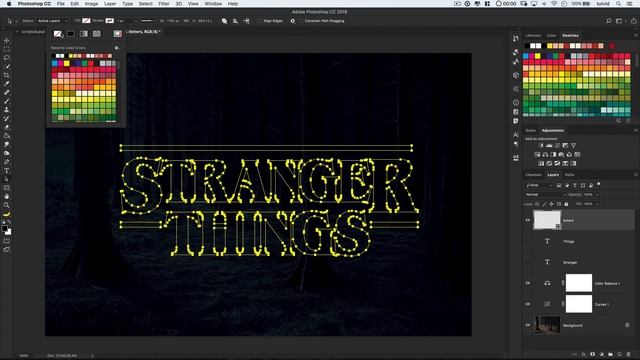Hide the Color Balance 1 layer
The image size is (640, 360).
(527, 283)
